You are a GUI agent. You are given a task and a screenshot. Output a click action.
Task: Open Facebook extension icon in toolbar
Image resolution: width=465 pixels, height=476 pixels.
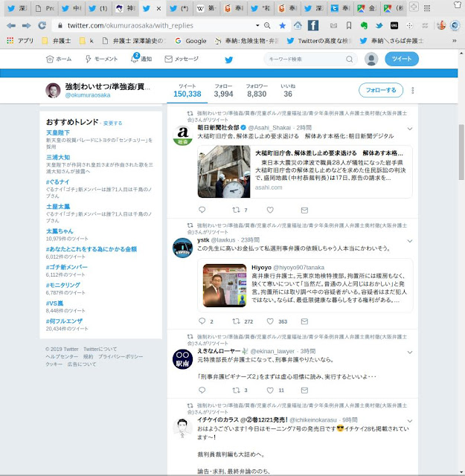click(x=313, y=25)
